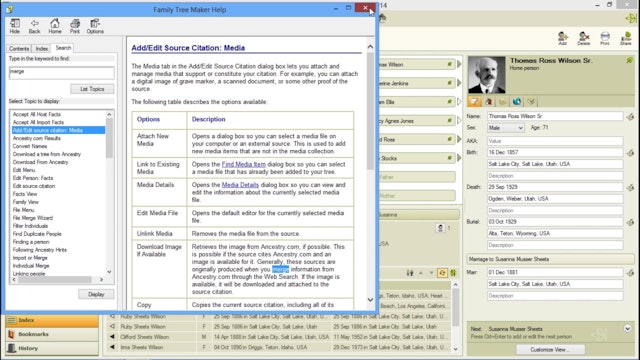This screenshot has height=360, width=640.
Task: Select the Notes icon in person panel
Action: click(502, 102)
